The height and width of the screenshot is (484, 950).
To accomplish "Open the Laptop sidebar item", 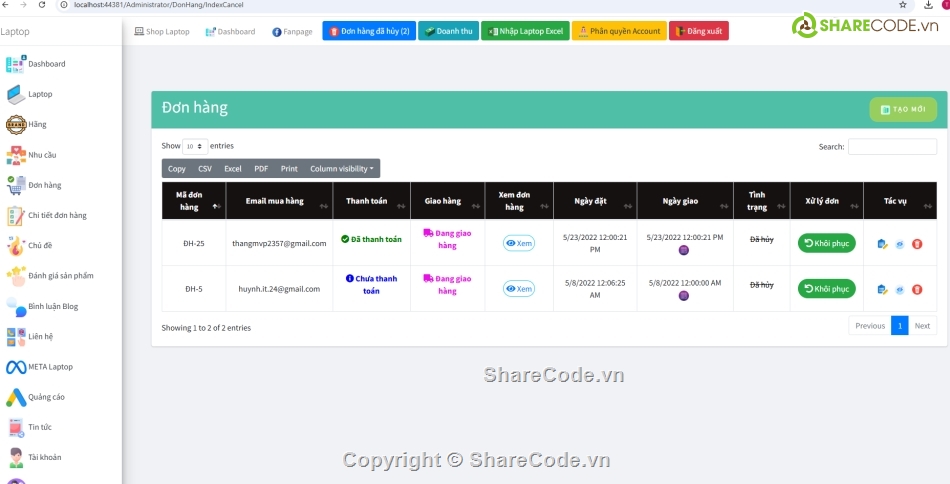I will (x=29, y=94).
